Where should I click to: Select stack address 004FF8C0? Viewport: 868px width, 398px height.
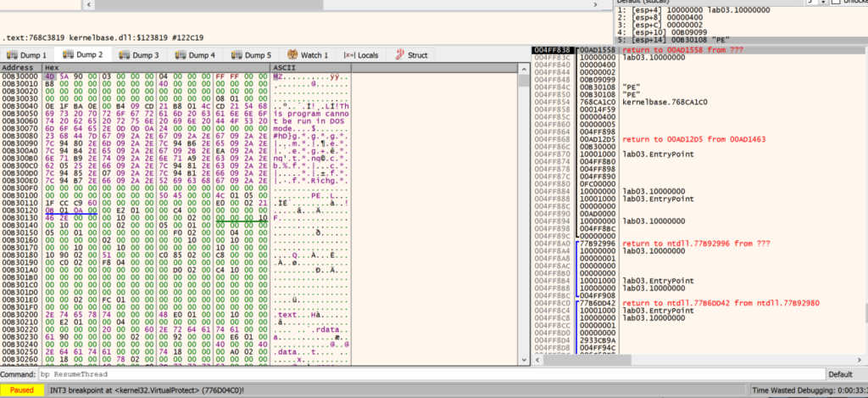553,303
